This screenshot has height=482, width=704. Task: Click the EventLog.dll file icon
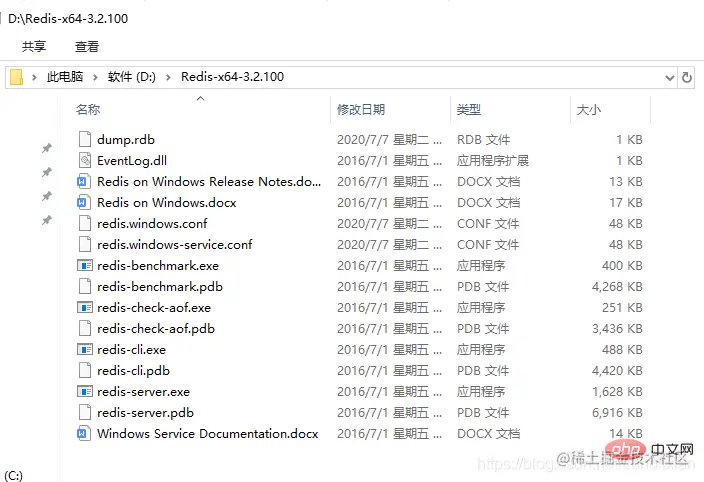coord(85,160)
